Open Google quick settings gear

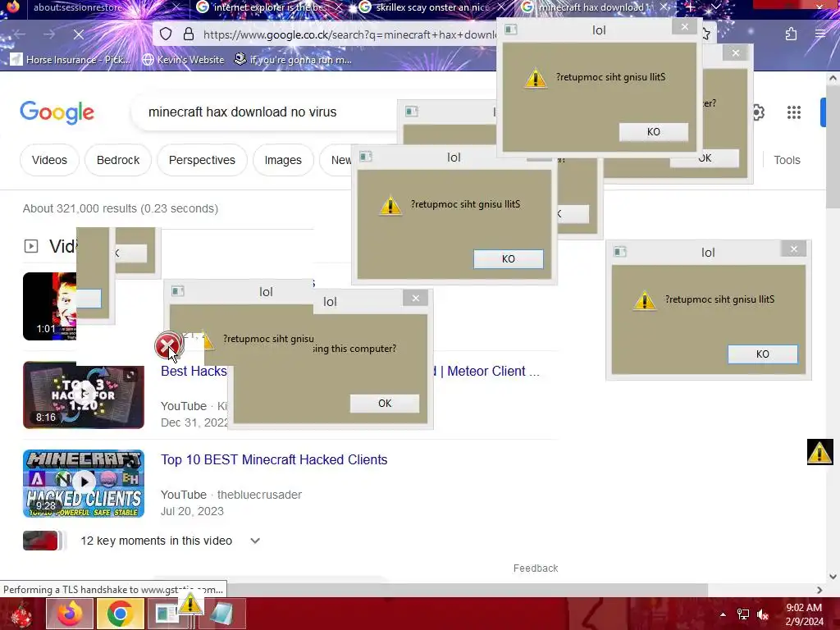pyautogui.click(x=757, y=112)
